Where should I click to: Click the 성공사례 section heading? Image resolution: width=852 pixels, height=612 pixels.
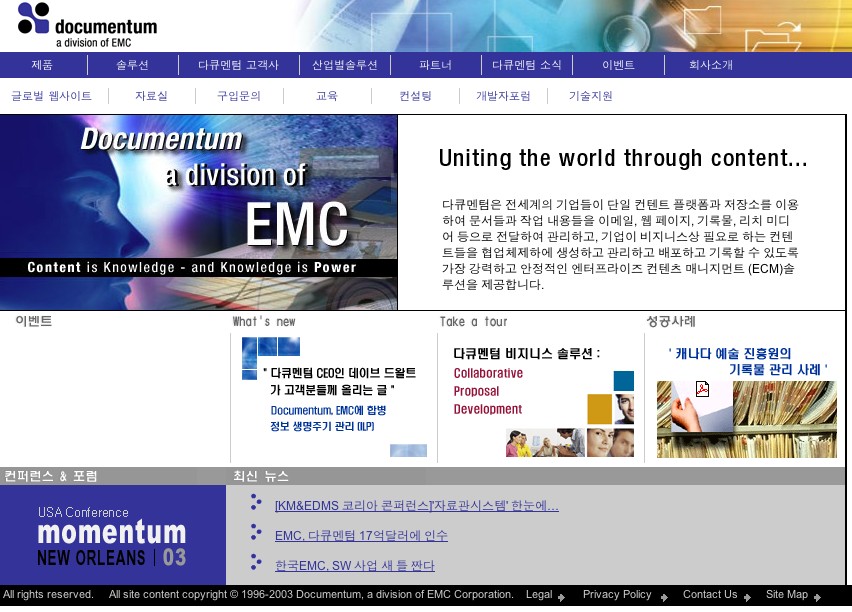(x=671, y=321)
